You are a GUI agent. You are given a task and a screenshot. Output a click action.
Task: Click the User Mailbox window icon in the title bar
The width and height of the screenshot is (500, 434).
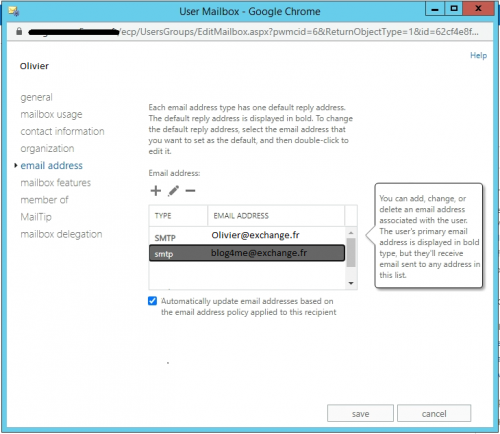pos(14,11)
